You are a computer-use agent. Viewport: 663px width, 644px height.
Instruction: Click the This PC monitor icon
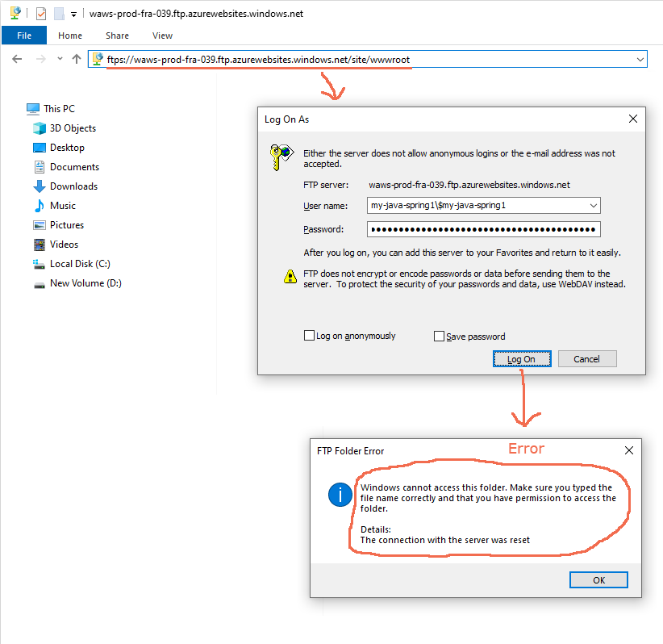click(33, 109)
